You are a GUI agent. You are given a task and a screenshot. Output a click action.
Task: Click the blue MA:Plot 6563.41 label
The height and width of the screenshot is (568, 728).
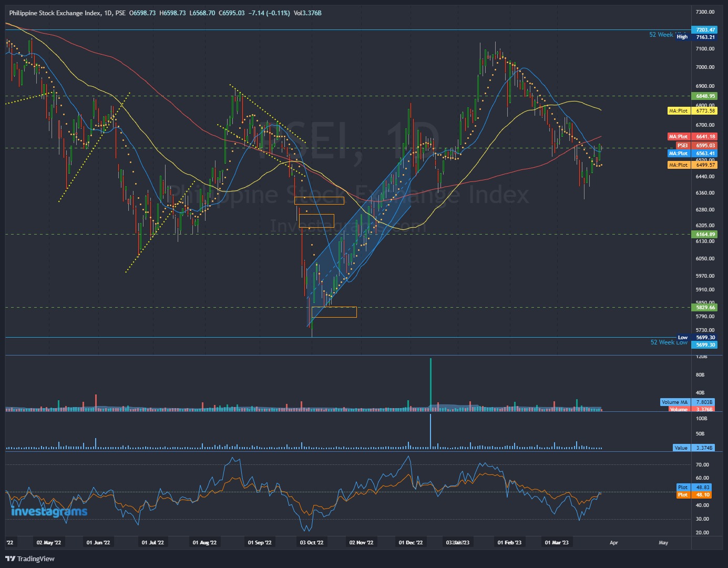692,154
